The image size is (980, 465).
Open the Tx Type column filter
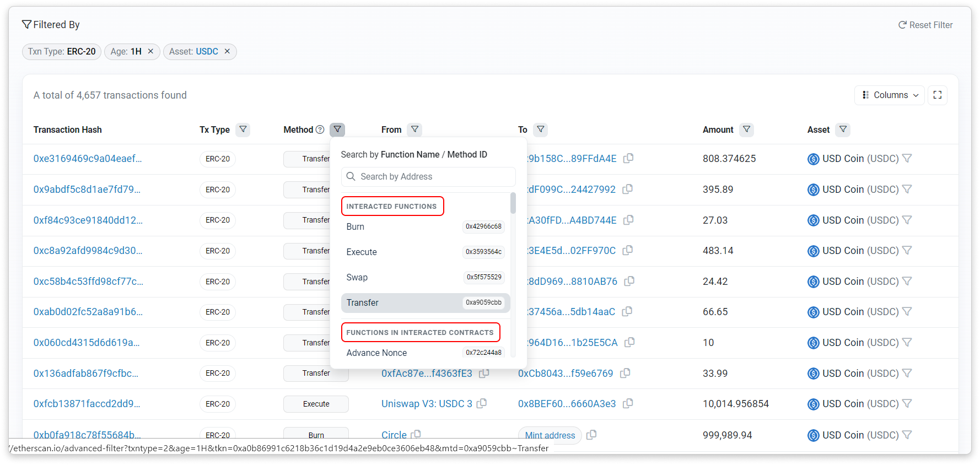coord(243,129)
